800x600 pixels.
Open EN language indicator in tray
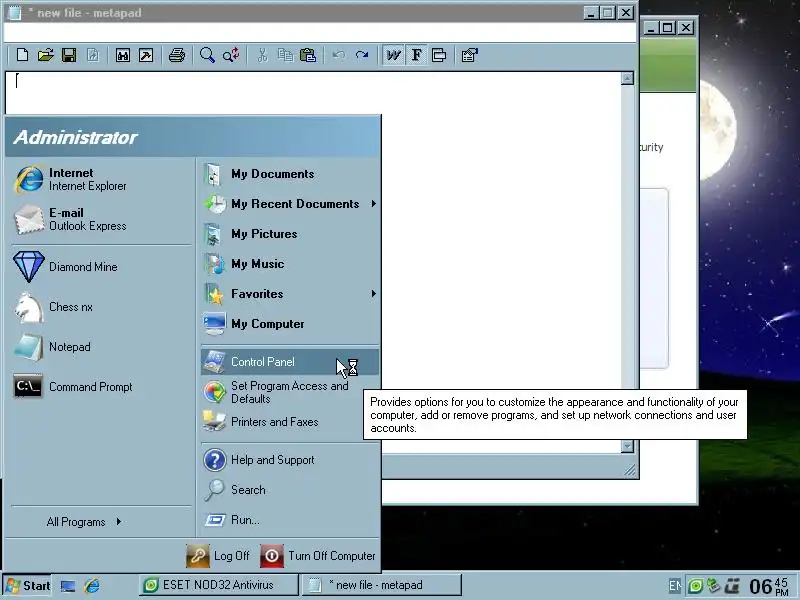click(674, 586)
